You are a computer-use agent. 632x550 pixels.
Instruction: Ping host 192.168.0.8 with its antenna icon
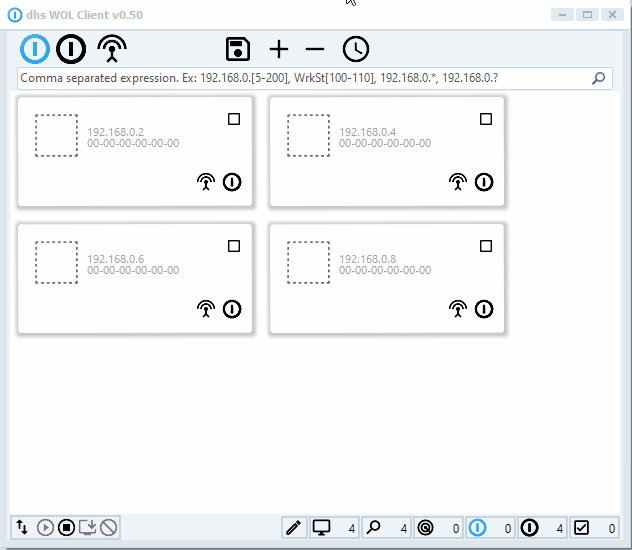[458, 309]
